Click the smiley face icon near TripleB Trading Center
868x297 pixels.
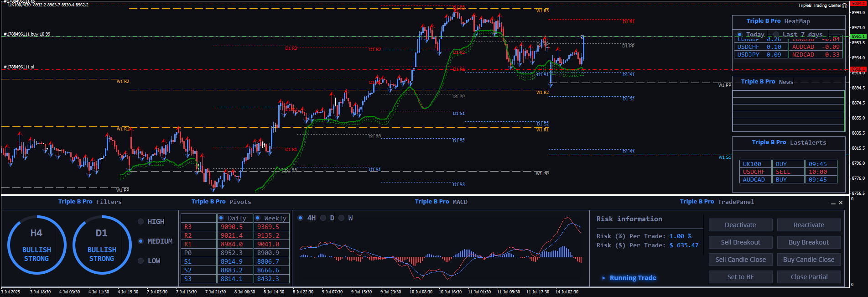[844, 5]
